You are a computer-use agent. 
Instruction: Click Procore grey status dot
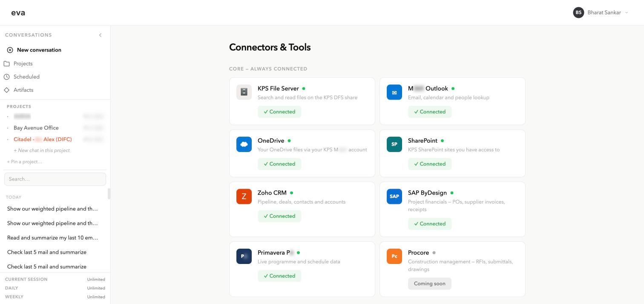point(434,252)
